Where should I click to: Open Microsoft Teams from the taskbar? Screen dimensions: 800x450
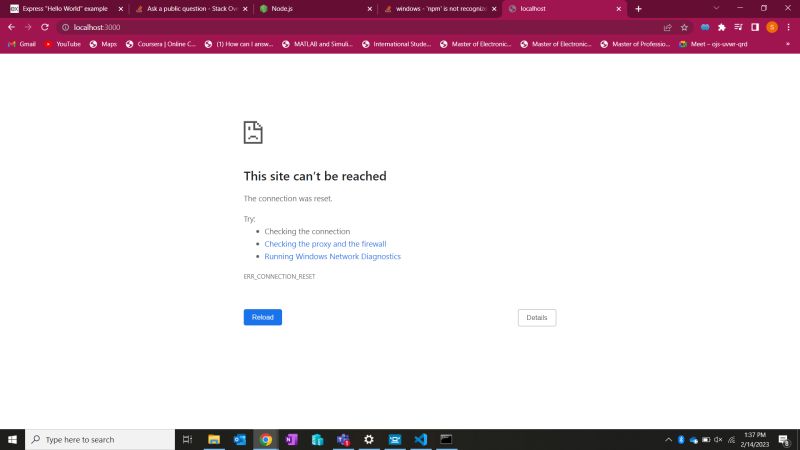click(343, 439)
